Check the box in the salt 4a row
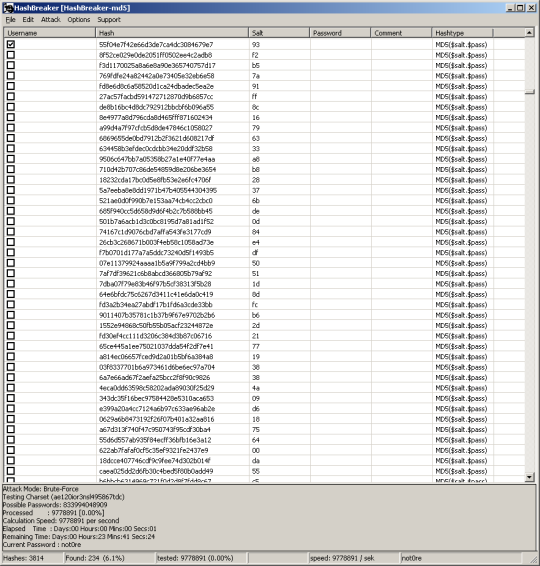540x566 pixels. click(11, 388)
